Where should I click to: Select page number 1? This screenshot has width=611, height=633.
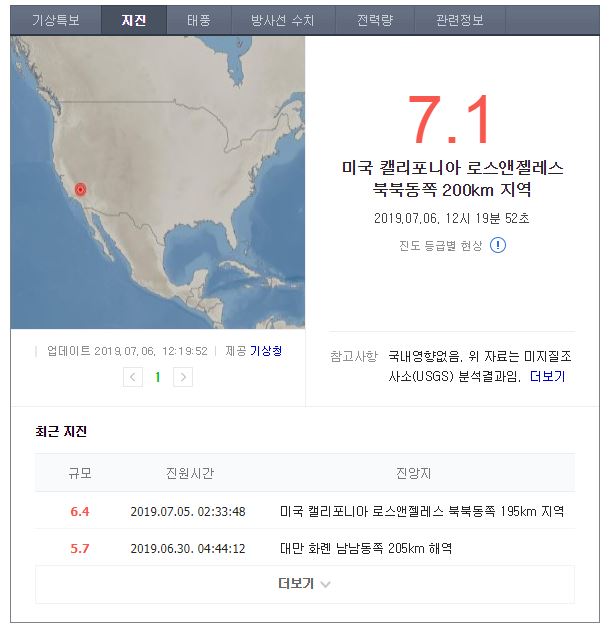[x=158, y=377]
